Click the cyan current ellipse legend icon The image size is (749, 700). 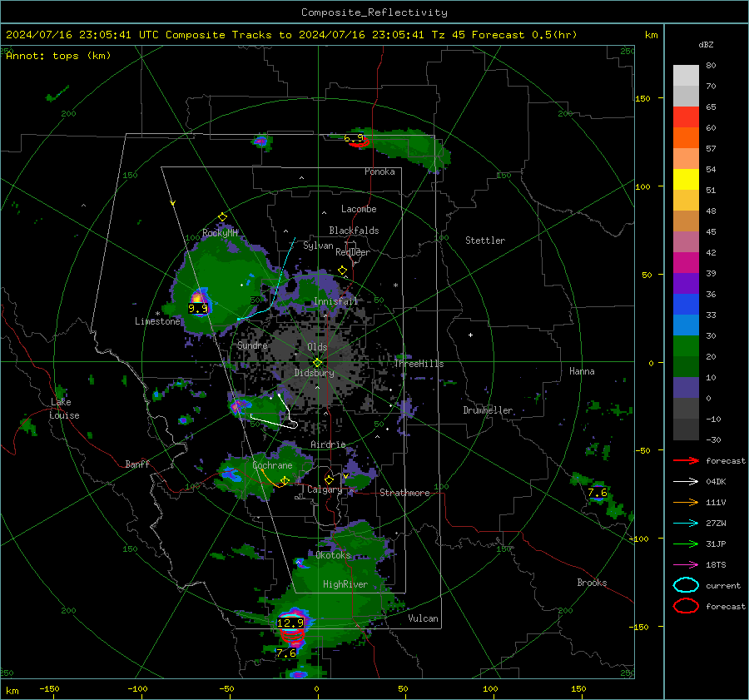point(686,585)
